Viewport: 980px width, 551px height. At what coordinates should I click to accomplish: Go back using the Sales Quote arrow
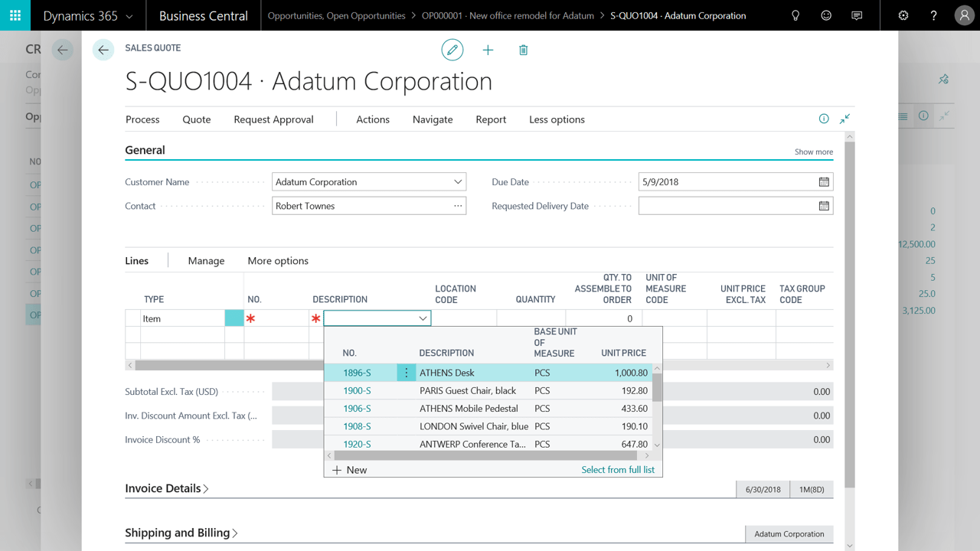(103, 51)
